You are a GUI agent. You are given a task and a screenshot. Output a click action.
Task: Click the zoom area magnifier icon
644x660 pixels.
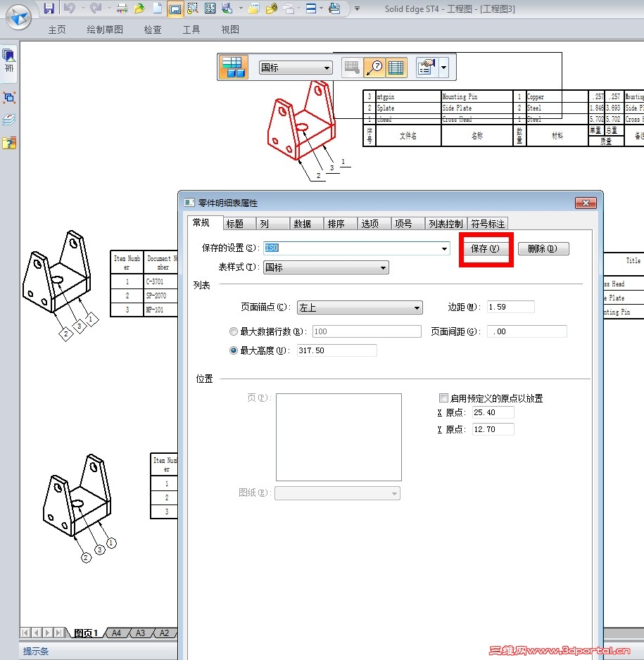click(x=192, y=8)
